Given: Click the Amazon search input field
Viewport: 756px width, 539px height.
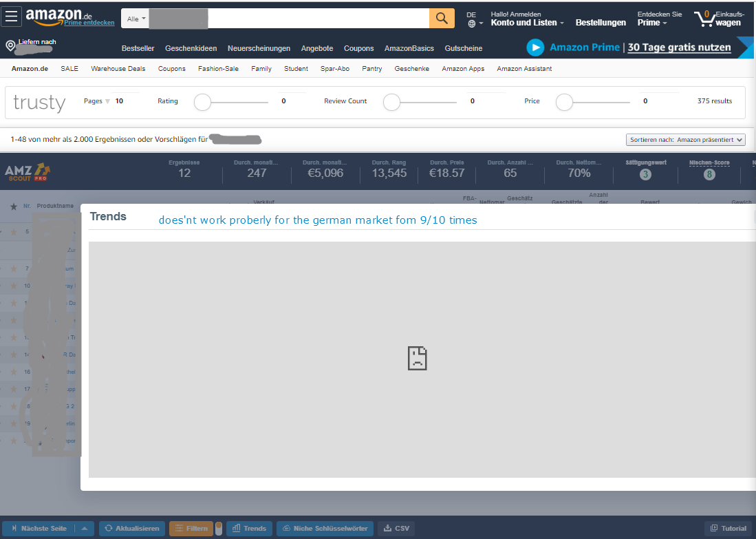Looking at the screenshot, I should 316,18.
